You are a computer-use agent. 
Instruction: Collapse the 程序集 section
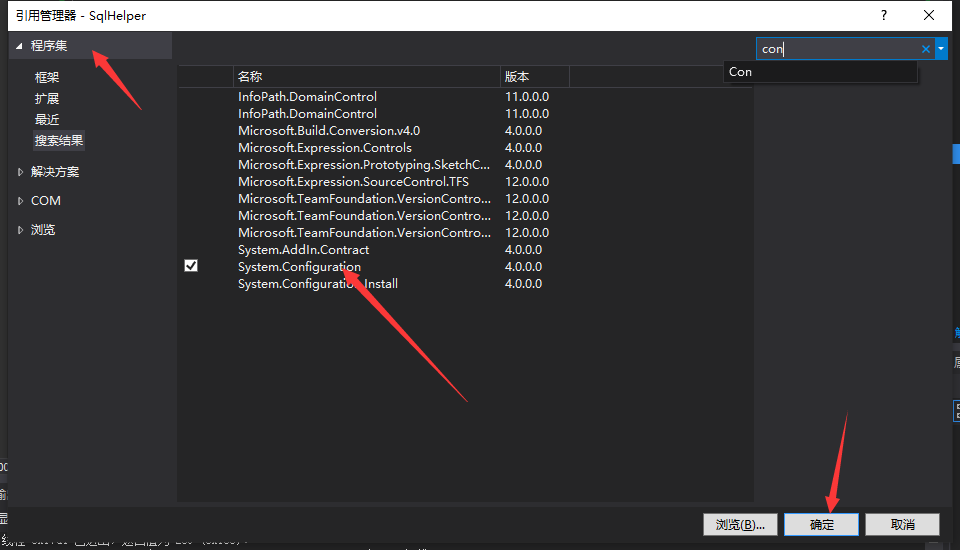click(19, 46)
